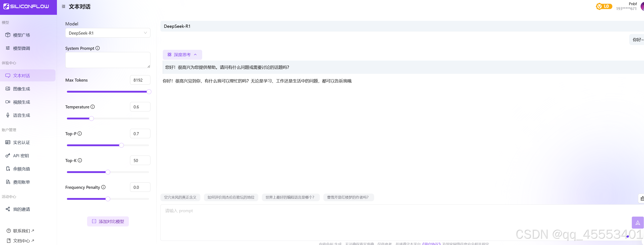Screen dimensions: 644x245
Task: Click the Top-K info icon
Action: click(80, 160)
